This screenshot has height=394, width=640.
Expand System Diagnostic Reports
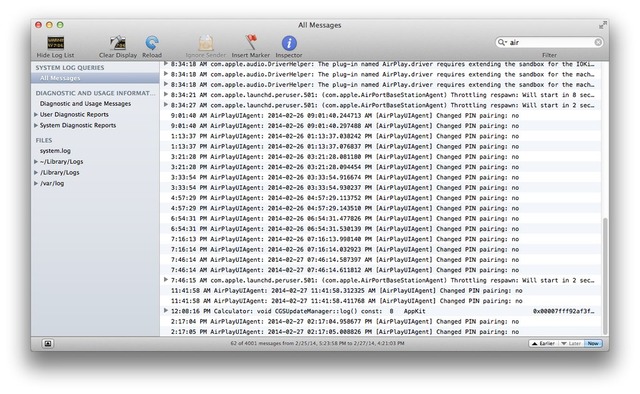36,125
